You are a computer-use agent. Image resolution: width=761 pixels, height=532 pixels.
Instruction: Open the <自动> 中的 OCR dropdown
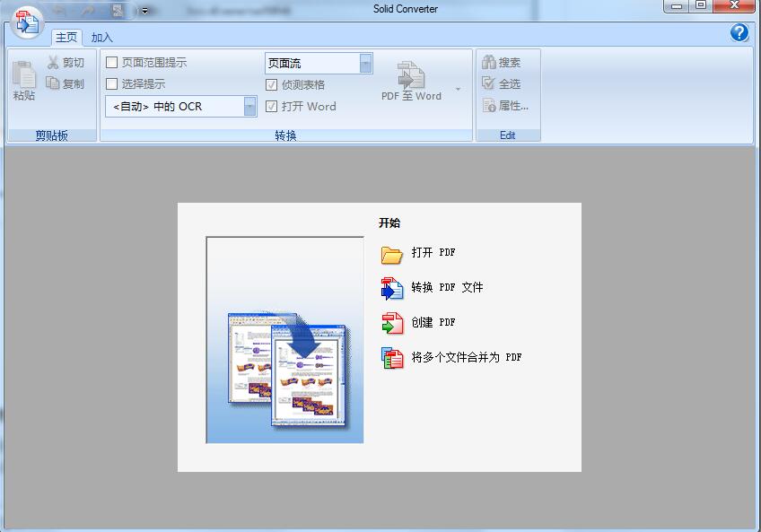(x=249, y=106)
